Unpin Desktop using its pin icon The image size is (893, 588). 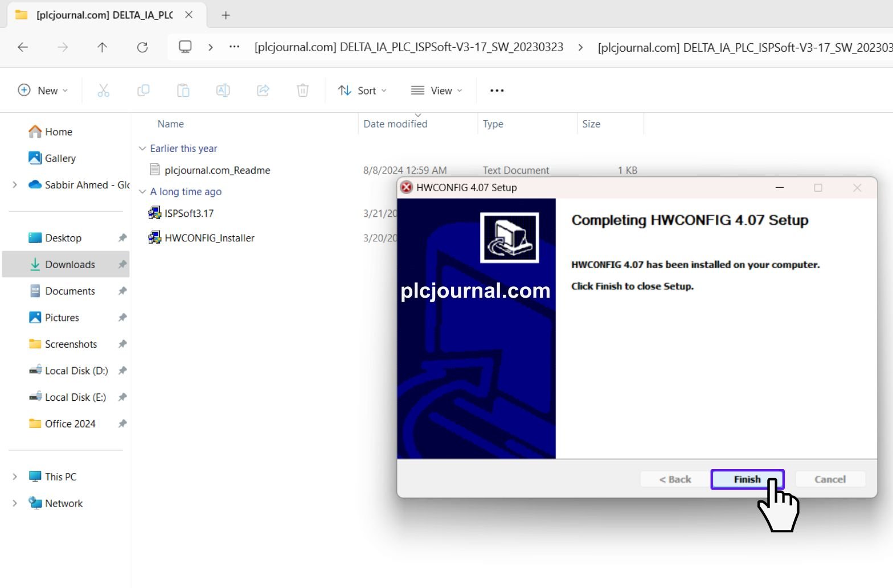click(x=122, y=238)
